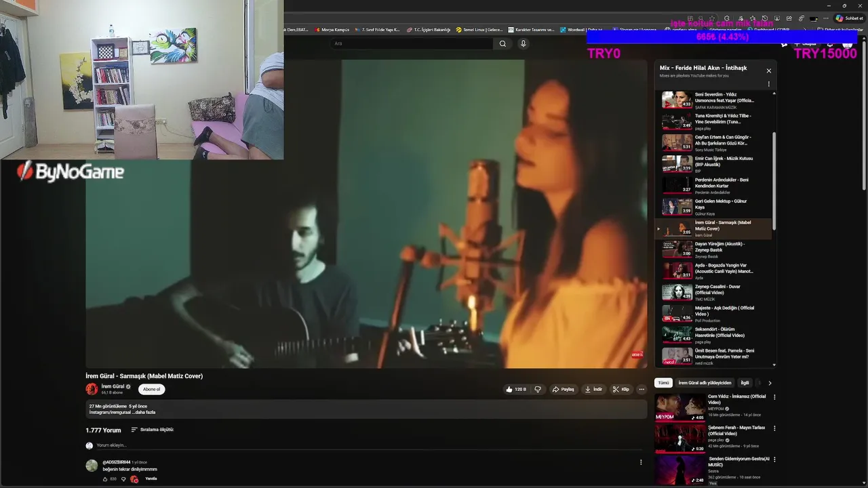Open T.C. İçişleri Bakanlığı bookmark
This screenshot has width=868, height=488.
point(429,30)
